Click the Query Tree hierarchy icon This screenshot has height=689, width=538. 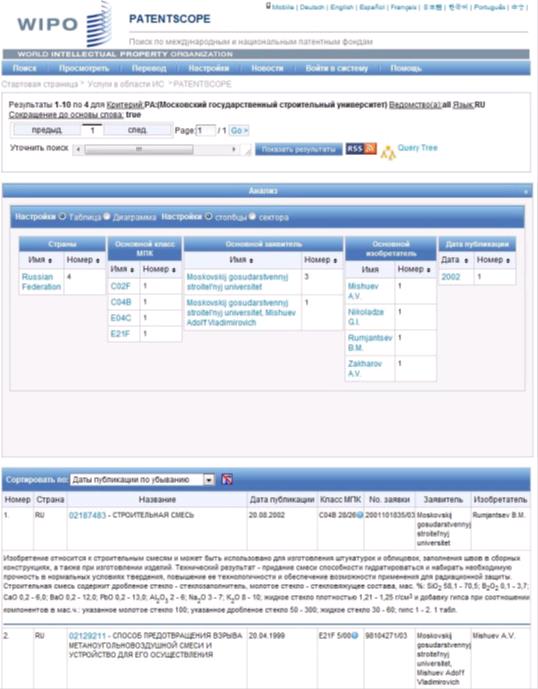click(x=388, y=152)
